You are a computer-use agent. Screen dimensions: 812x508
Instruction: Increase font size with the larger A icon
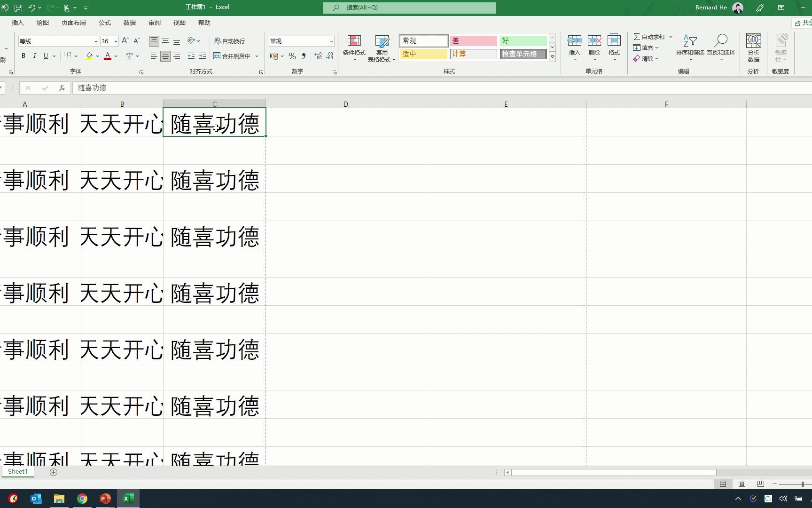[125, 41]
